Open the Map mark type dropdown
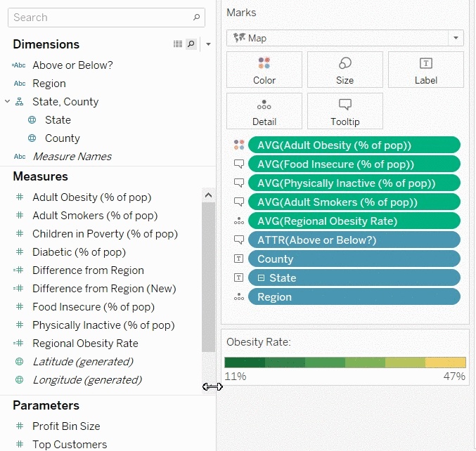Image resolution: width=476 pixels, height=451 pixels. tap(345, 38)
